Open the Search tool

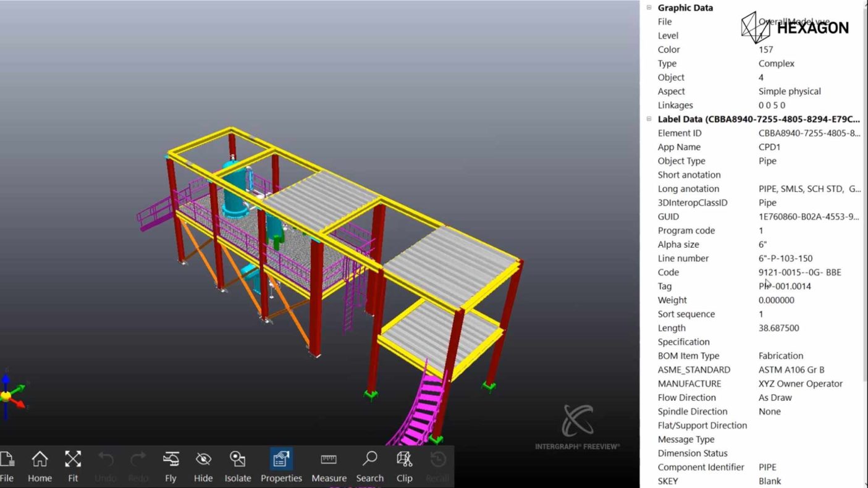coord(369,460)
